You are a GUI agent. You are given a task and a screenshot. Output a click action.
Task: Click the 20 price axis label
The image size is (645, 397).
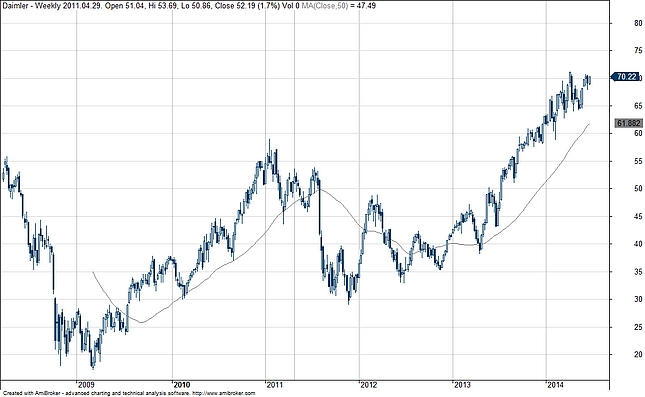pyautogui.click(x=638, y=354)
